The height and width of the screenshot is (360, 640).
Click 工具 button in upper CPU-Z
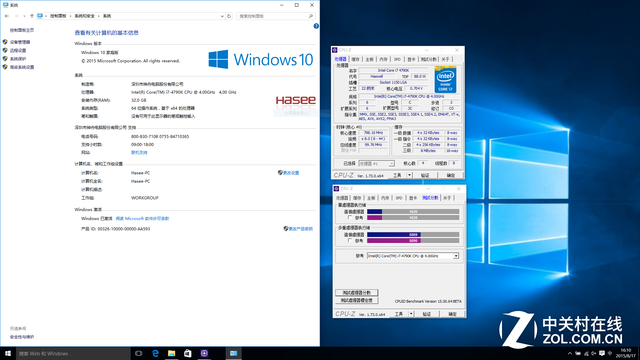397,176
